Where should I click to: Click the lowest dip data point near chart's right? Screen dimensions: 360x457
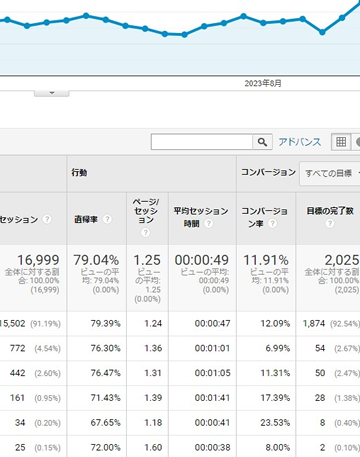tap(322, 32)
